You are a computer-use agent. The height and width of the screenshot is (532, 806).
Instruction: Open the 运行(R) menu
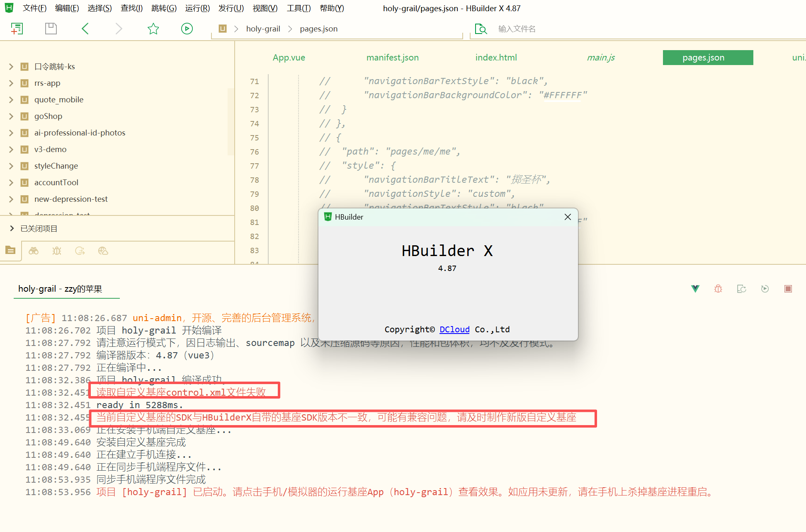pyautogui.click(x=197, y=8)
